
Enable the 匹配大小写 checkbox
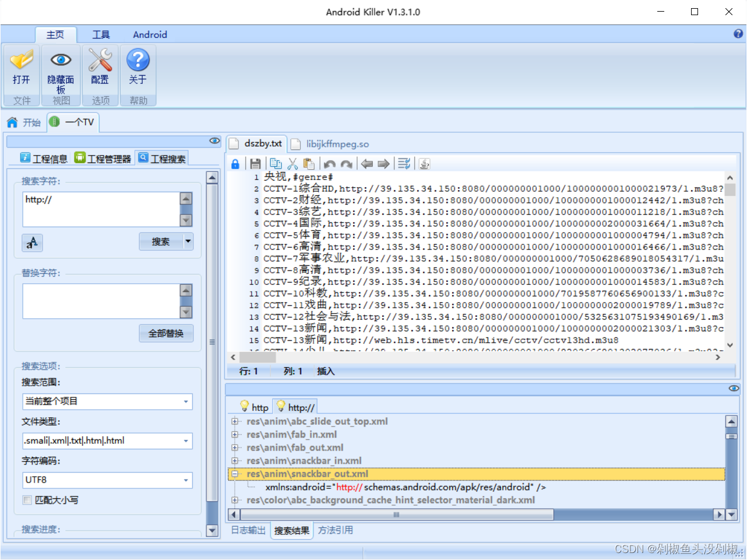click(27, 500)
